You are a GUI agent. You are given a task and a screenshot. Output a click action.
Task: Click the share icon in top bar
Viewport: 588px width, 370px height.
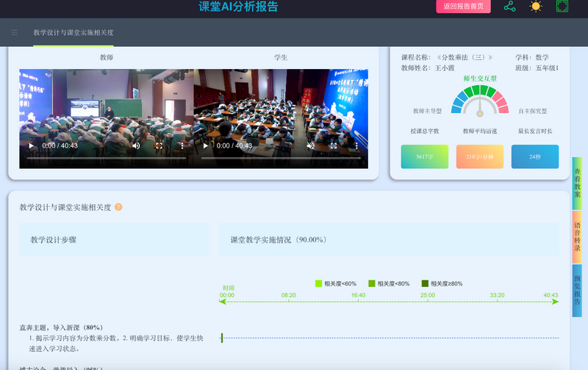tap(509, 7)
